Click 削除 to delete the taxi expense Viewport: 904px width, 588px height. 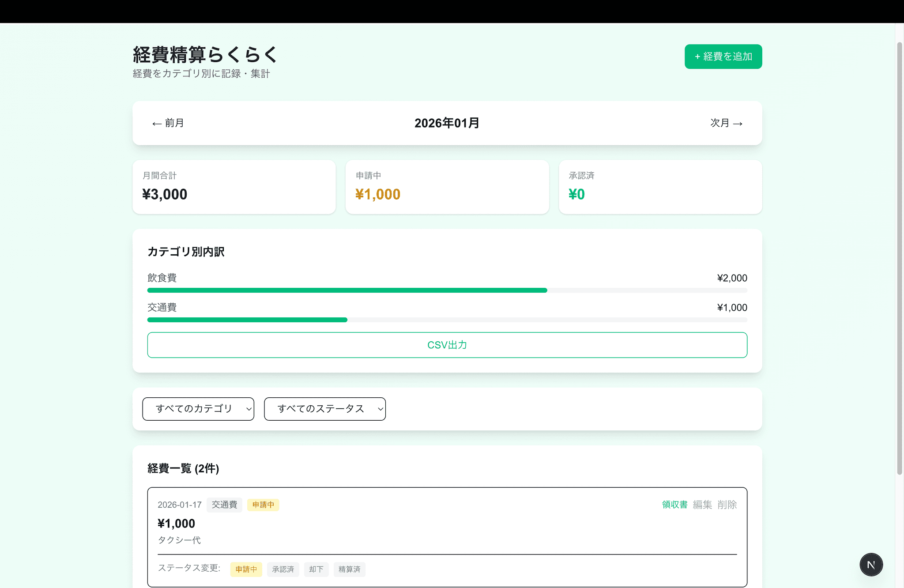click(727, 505)
